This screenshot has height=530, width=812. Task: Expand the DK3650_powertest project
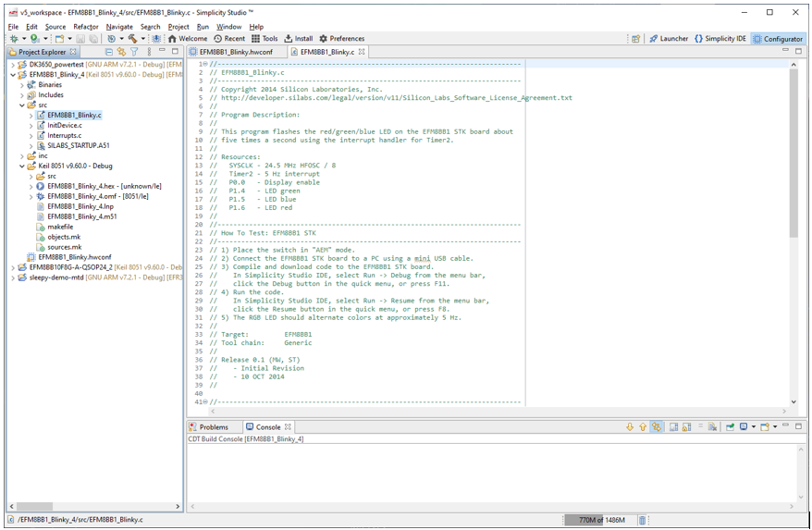13,65
